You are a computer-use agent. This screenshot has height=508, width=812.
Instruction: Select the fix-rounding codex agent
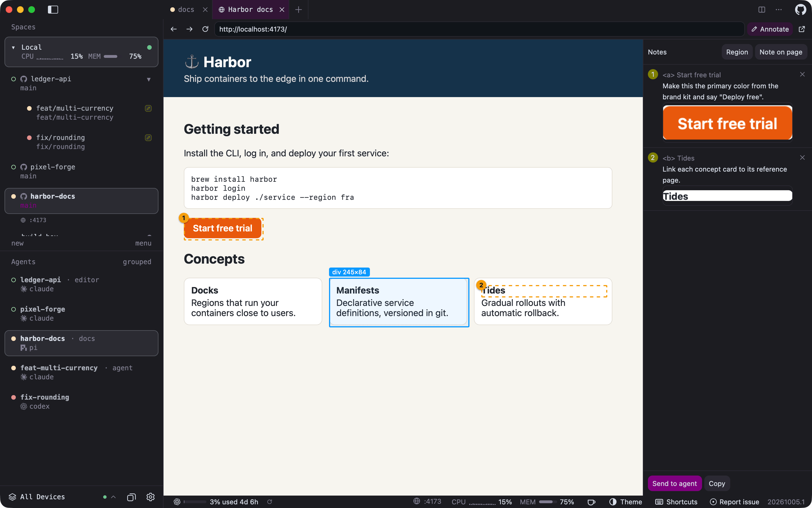tap(81, 402)
